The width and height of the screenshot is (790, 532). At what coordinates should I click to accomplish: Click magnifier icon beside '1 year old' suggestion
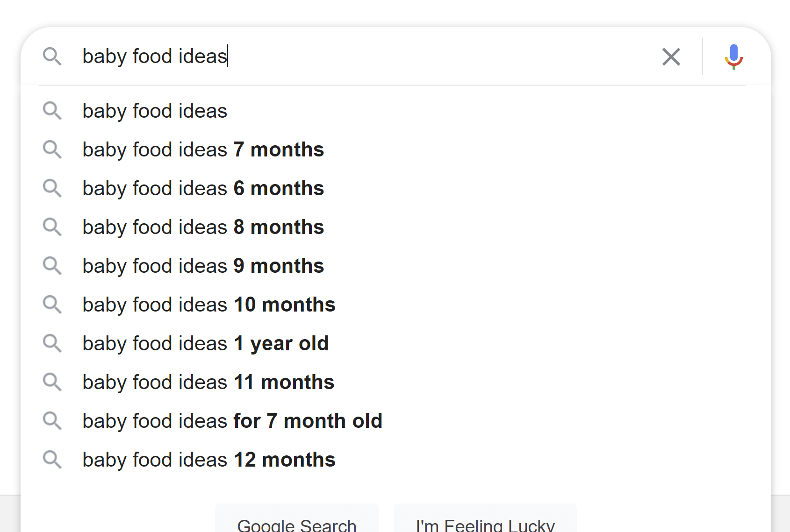coord(52,344)
